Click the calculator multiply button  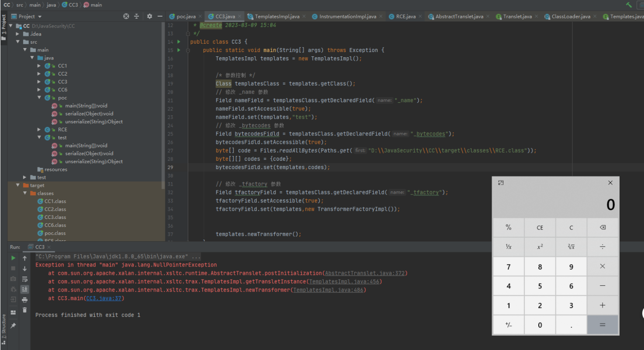point(603,267)
